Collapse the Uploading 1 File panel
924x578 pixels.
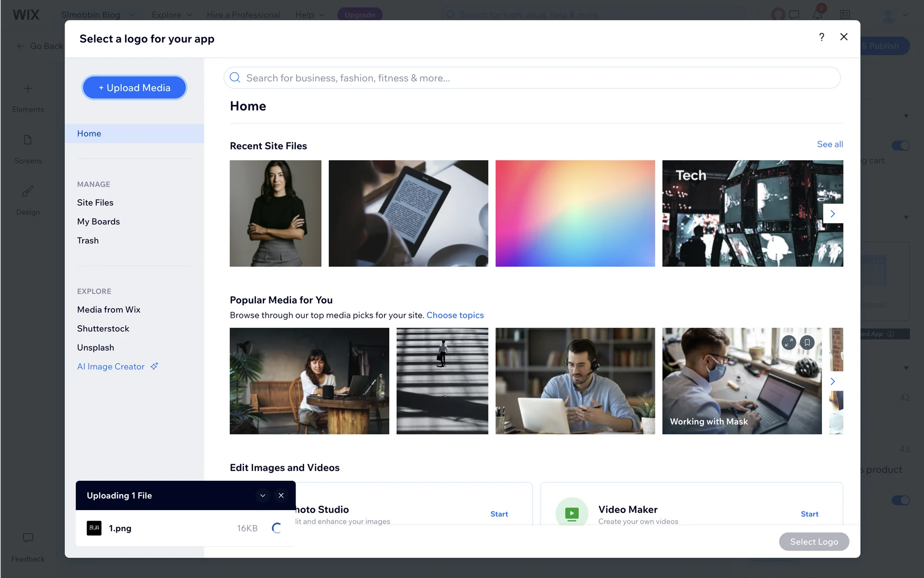coord(263,496)
